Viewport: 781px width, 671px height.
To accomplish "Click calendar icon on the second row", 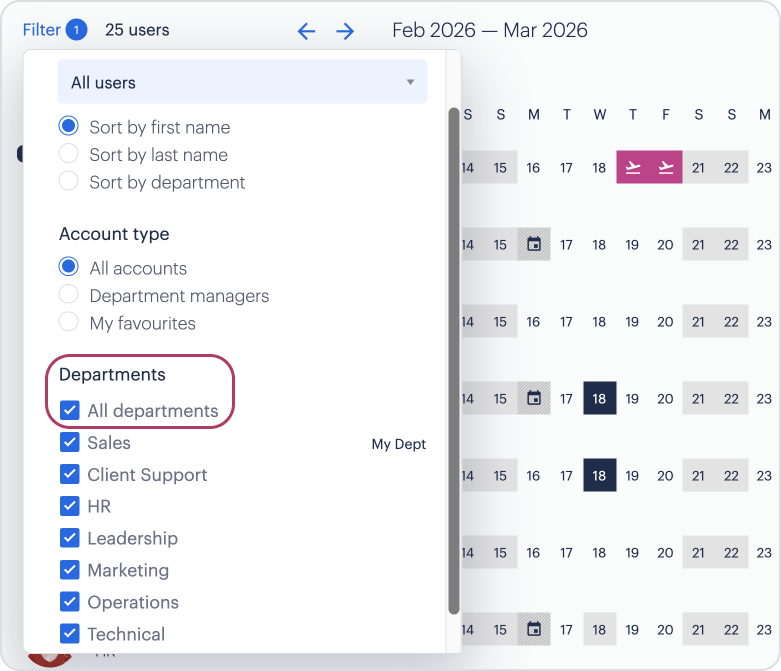I will coord(534,244).
